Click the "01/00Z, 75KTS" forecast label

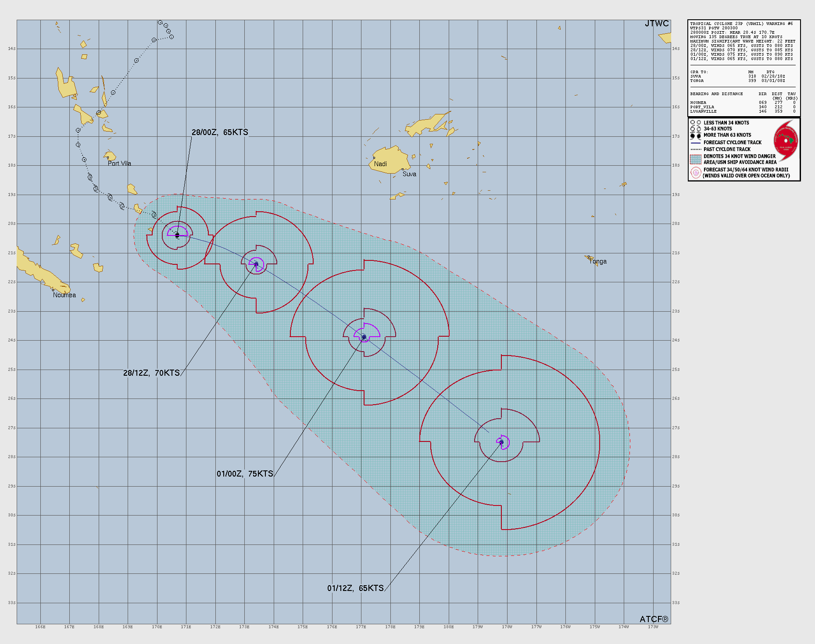point(245,474)
